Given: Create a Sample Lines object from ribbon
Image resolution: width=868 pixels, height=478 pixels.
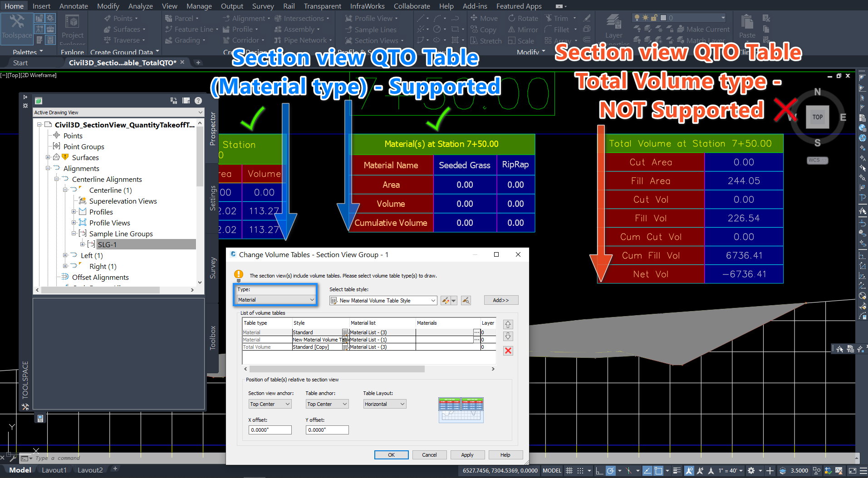Looking at the screenshot, I should [371, 29].
